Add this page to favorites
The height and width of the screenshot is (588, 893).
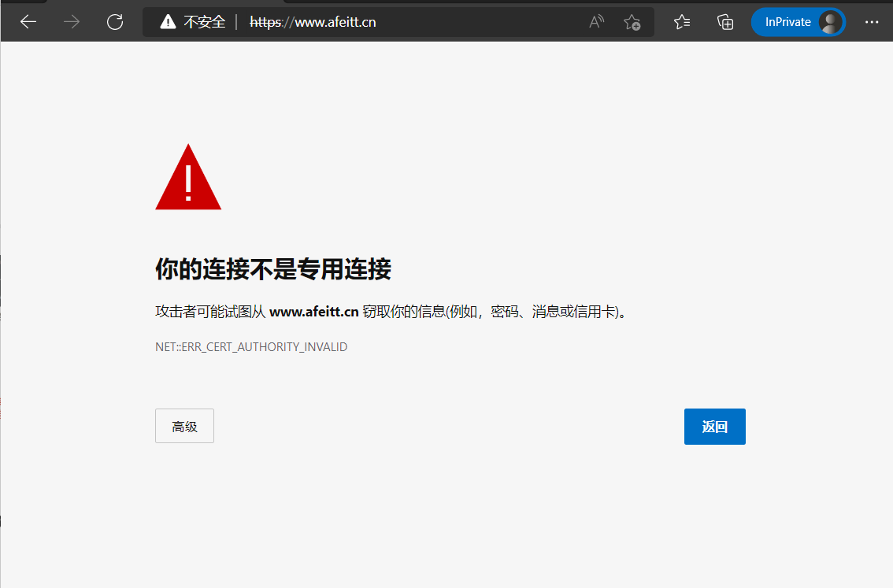(x=632, y=22)
